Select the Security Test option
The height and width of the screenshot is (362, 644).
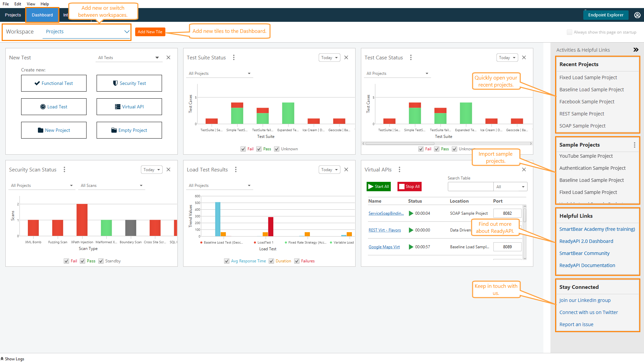[129, 83]
